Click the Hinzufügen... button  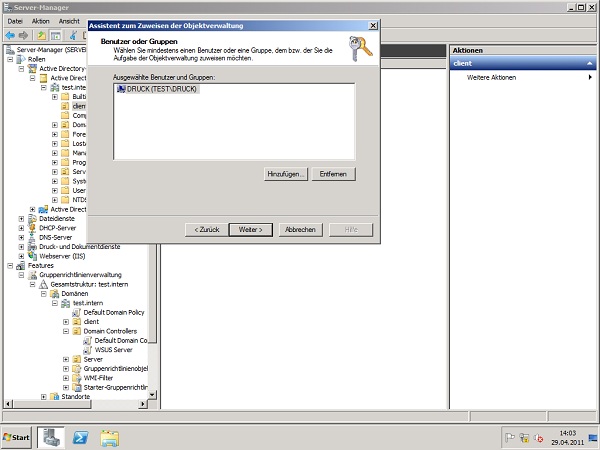point(286,174)
